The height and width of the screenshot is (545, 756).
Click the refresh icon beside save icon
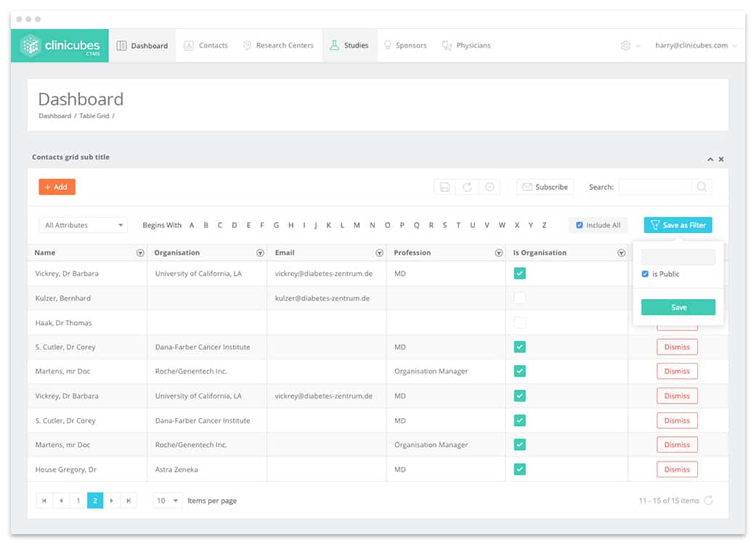tap(467, 187)
